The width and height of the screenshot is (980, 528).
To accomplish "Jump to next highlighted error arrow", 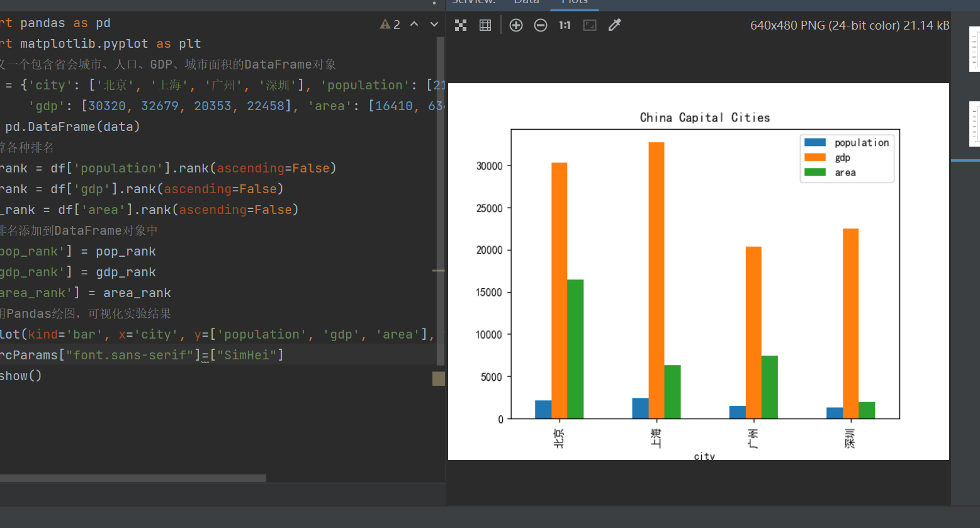I will [x=434, y=25].
